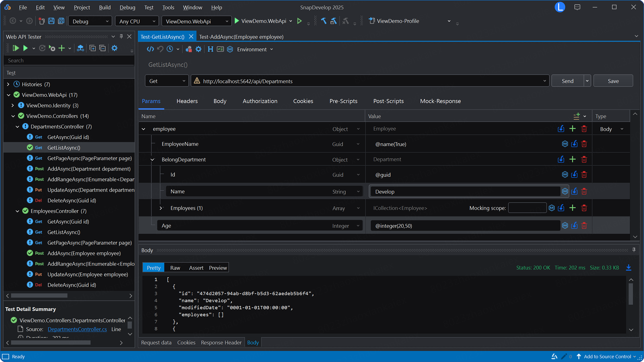The image size is (644, 362).
Task: Click the reset icon on the Name row
Action: (574, 191)
